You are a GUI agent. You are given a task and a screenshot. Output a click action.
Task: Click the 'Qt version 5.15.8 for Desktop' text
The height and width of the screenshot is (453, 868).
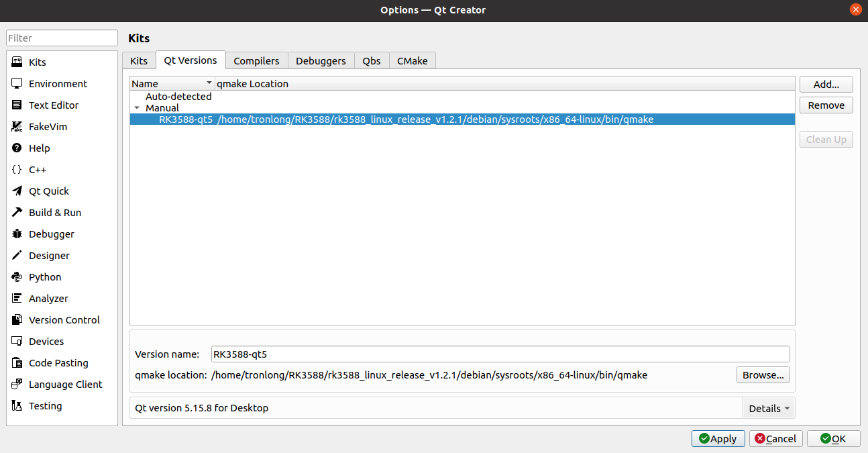pos(202,407)
